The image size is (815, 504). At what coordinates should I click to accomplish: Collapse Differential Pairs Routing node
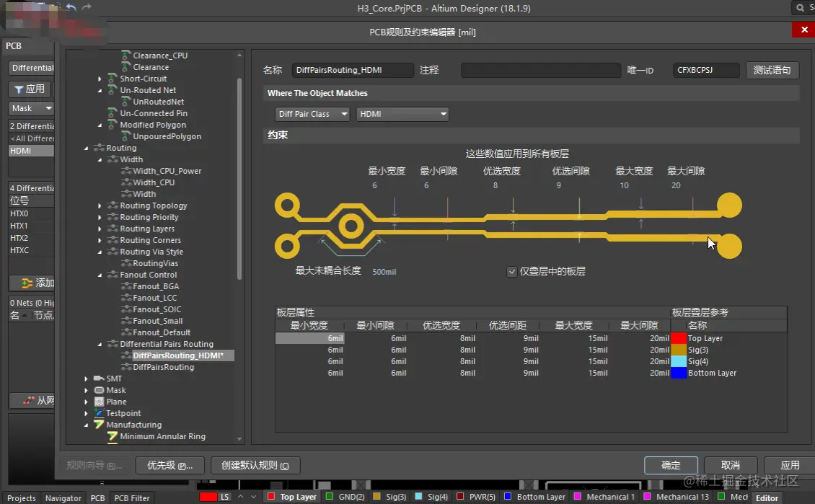(100, 344)
